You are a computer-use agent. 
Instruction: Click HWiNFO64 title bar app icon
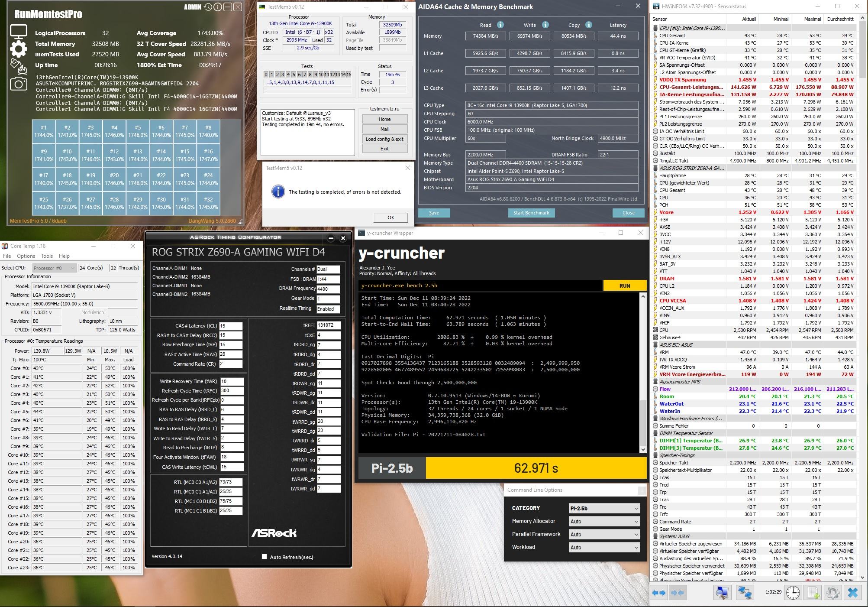(x=656, y=6)
